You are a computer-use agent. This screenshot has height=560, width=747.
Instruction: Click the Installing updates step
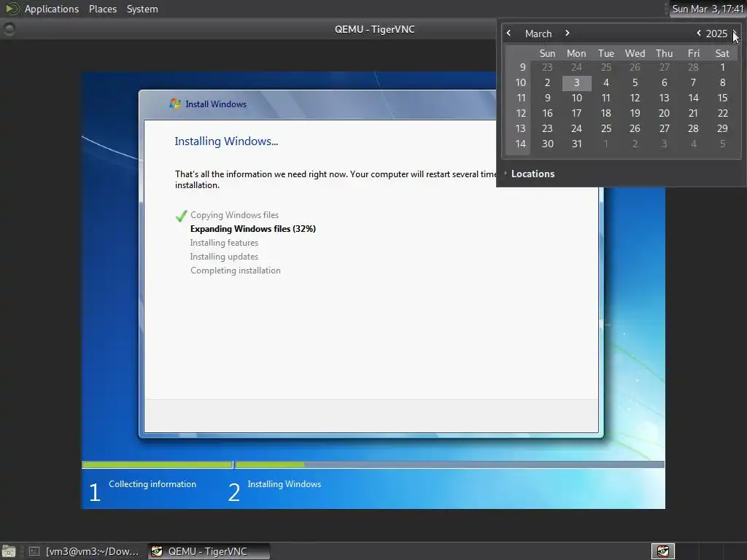(224, 257)
